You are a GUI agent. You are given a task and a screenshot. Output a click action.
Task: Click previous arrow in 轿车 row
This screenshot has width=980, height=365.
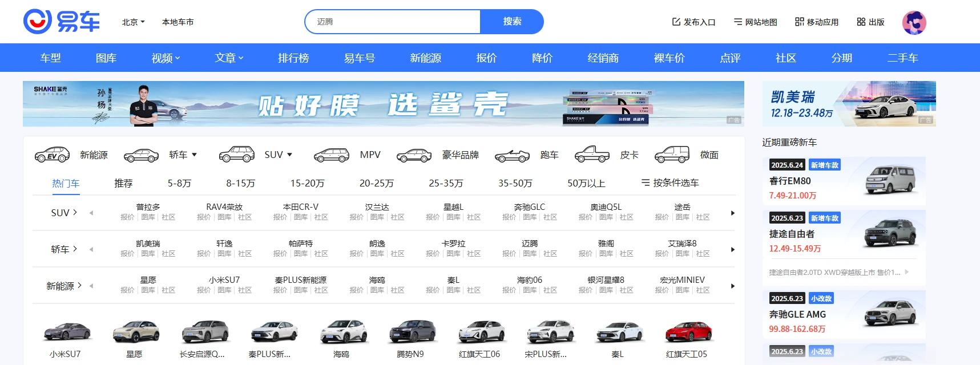[91, 249]
